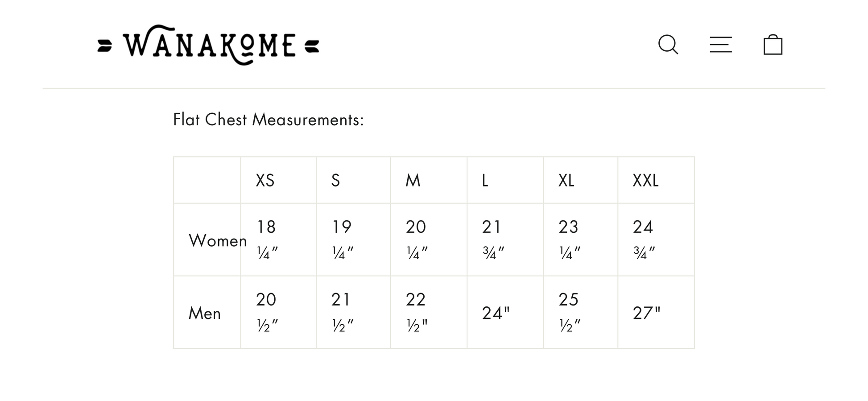Click the Women XS 18 ¼" cell

click(268, 240)
